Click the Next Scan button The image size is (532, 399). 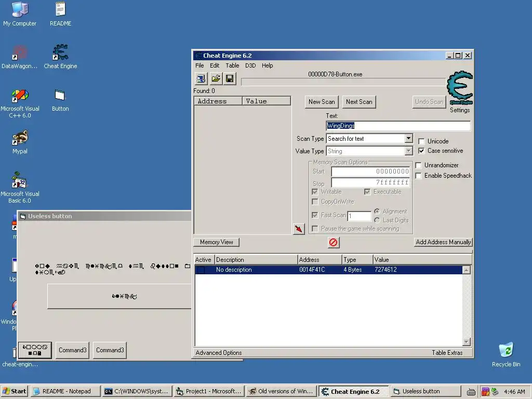click(x=359, y=102)
